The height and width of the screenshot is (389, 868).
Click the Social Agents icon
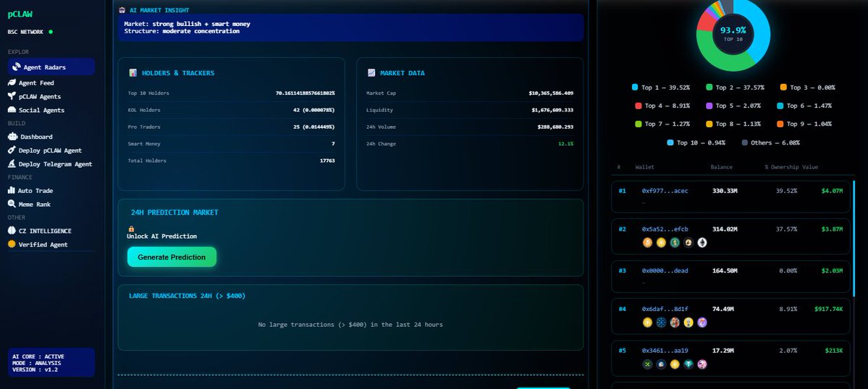click(12, 110)
